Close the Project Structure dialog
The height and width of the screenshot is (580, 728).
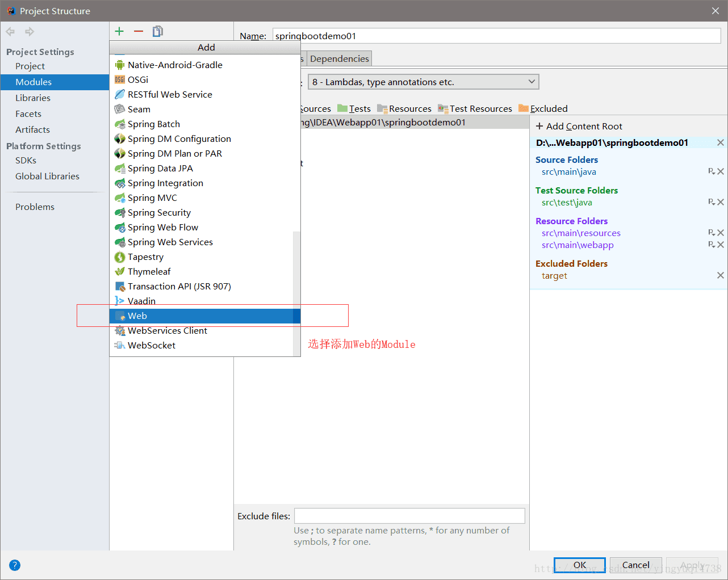point(716,11)
